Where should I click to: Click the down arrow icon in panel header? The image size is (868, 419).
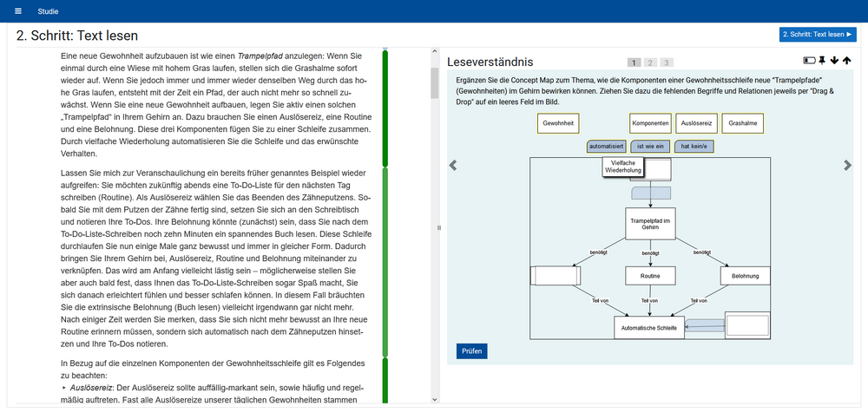834,61
